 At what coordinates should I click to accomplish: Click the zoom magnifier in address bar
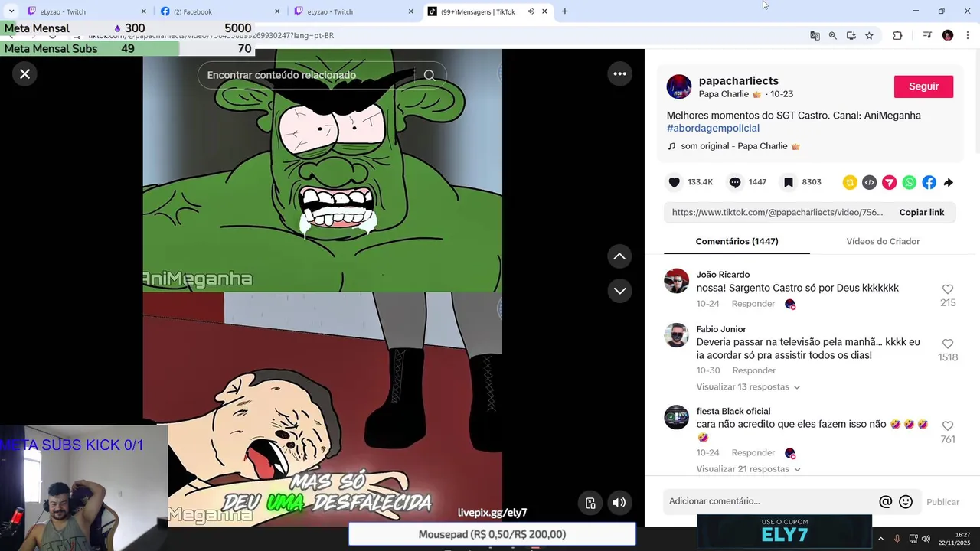pos(833,35)
